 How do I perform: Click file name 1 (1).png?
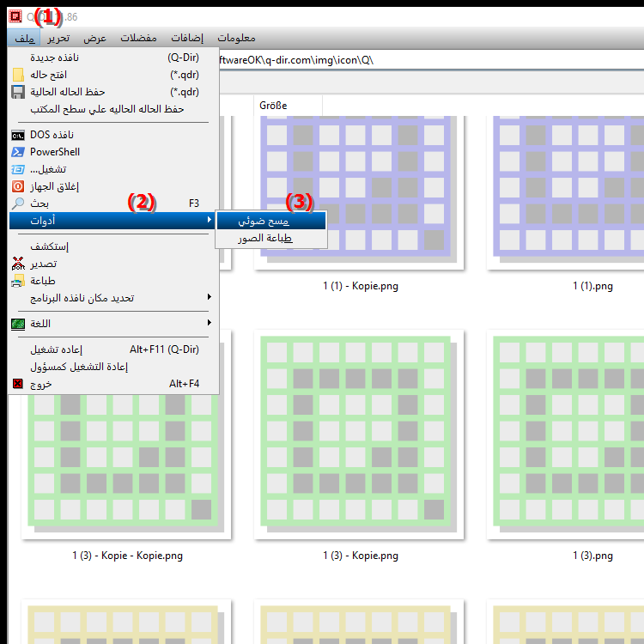[x=592, y=286]
